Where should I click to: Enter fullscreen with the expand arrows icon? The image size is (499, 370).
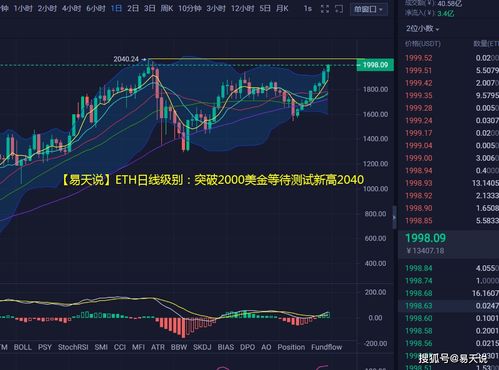(325, 9)
